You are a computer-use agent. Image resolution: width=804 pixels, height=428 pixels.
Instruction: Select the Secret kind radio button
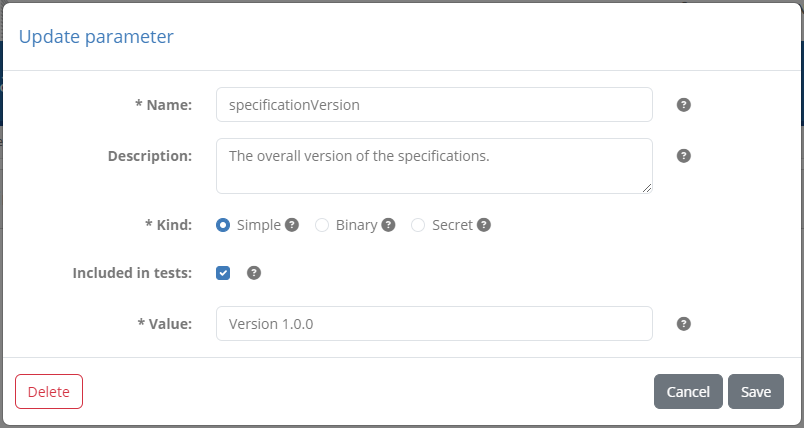click(x=418, y=225)
